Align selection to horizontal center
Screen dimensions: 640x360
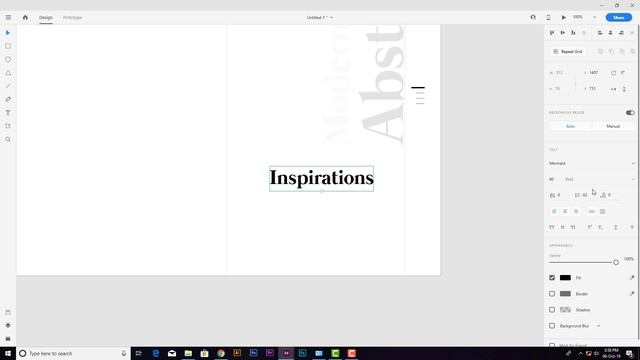click(611, 33)
